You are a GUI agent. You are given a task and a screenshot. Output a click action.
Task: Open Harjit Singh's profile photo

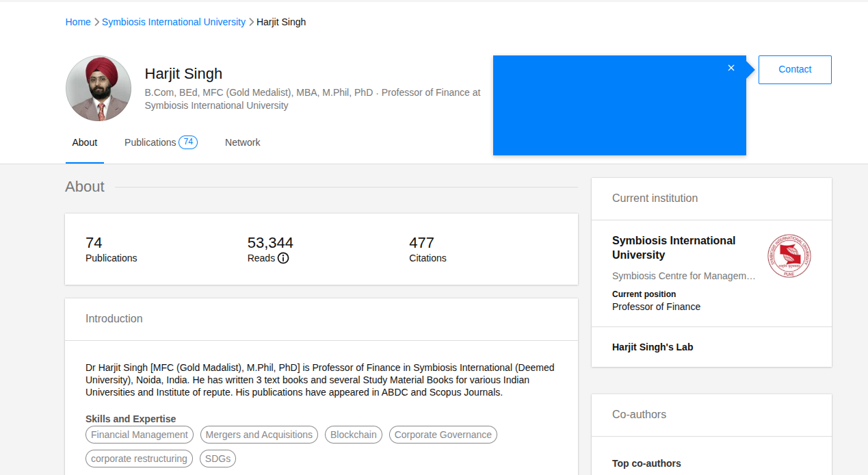point(98,89)
